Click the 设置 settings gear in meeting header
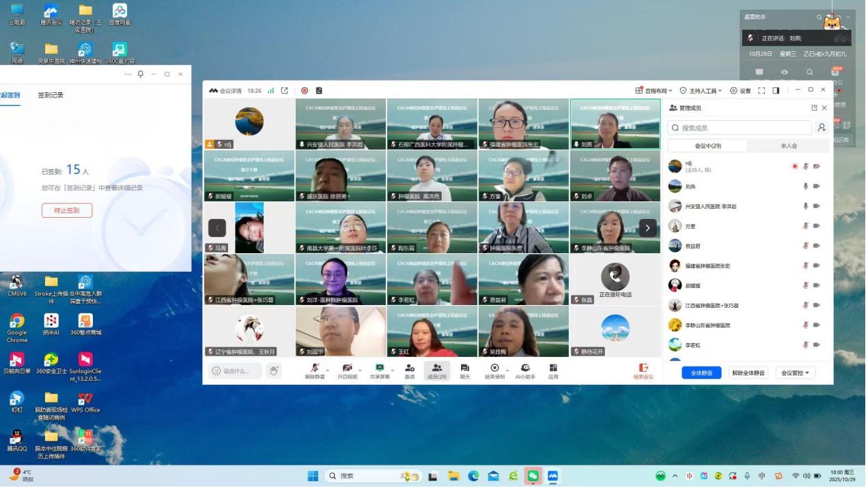 740,91
